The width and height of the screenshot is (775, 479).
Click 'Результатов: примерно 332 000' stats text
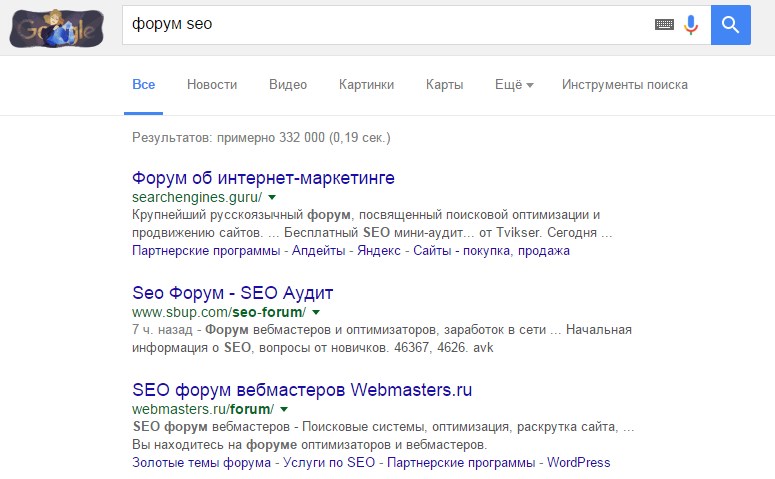[228, 137]
